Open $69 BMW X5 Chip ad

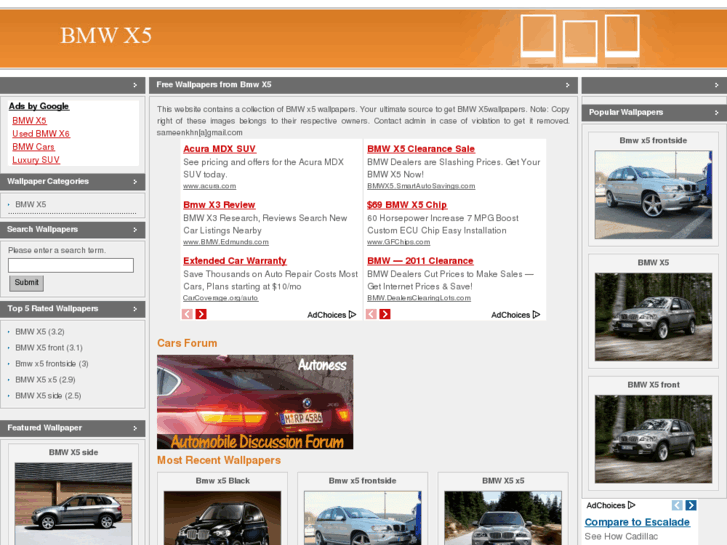[x=407, y=205]
